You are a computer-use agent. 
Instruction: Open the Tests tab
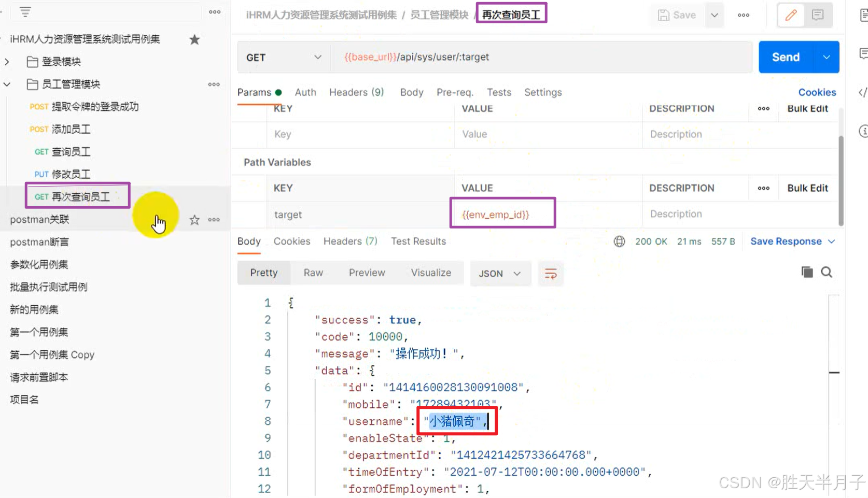tap(499, 92)
